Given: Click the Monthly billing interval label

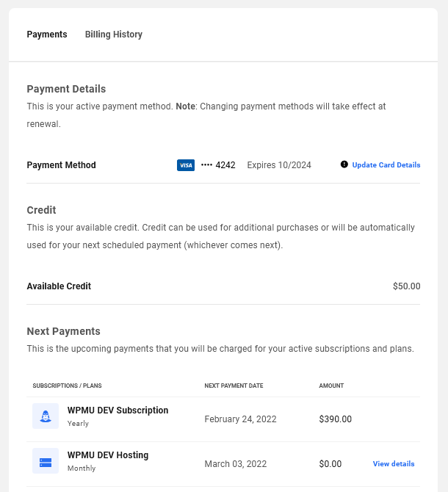Looking at the screenshot, I should (82, 469).
